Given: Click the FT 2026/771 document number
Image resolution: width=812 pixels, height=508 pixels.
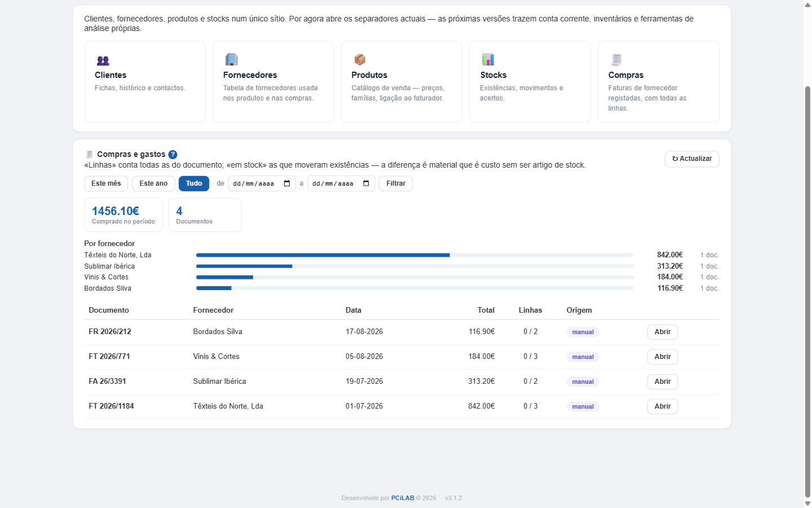Looking at the screenshot, I should click(x=109, y=357).
